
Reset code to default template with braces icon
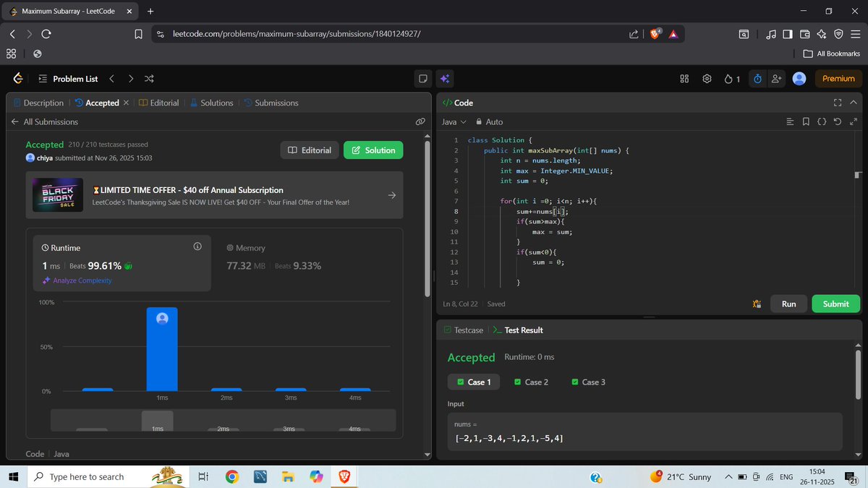(x=822, y=121)
